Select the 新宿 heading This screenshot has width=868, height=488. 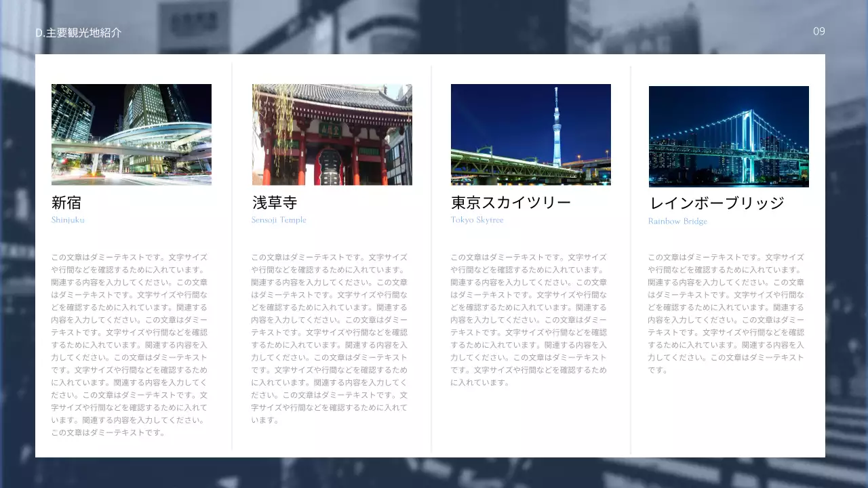click(67, 202)
